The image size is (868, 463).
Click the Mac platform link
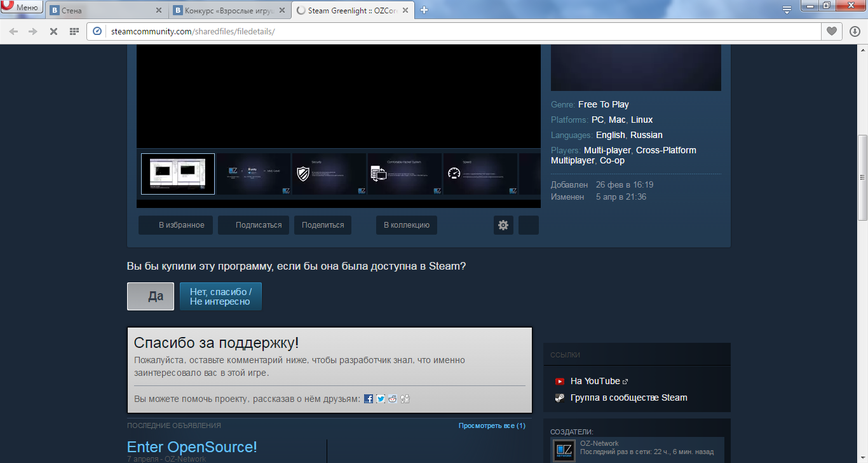617,120
